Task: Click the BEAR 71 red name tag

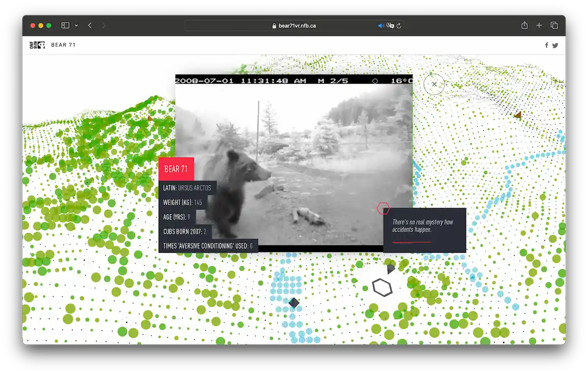Action: click(176, 168)
